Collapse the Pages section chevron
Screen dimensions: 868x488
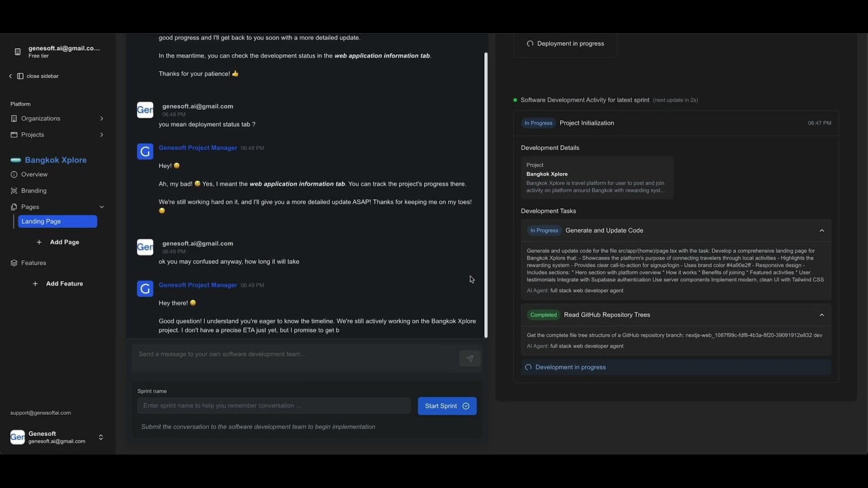(102, 207)
